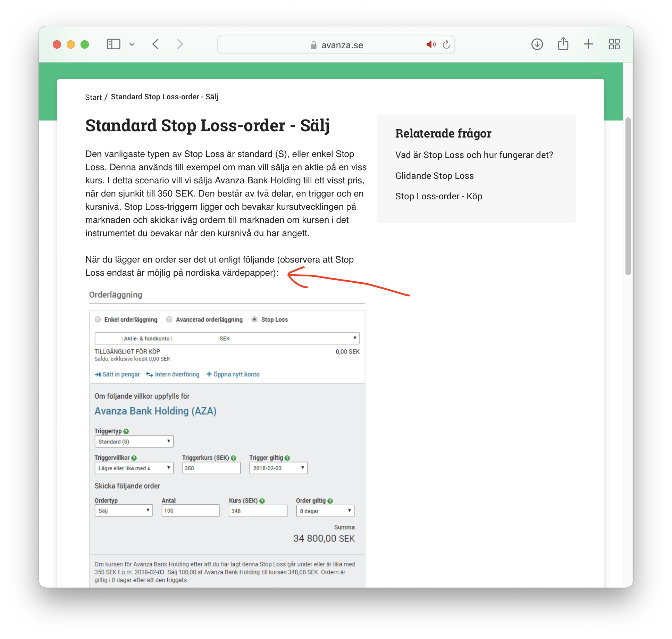Open the Safari downloads icon

[537, 44]
